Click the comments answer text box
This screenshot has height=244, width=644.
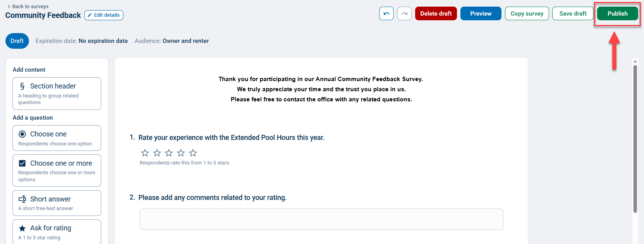coord(321,219)
